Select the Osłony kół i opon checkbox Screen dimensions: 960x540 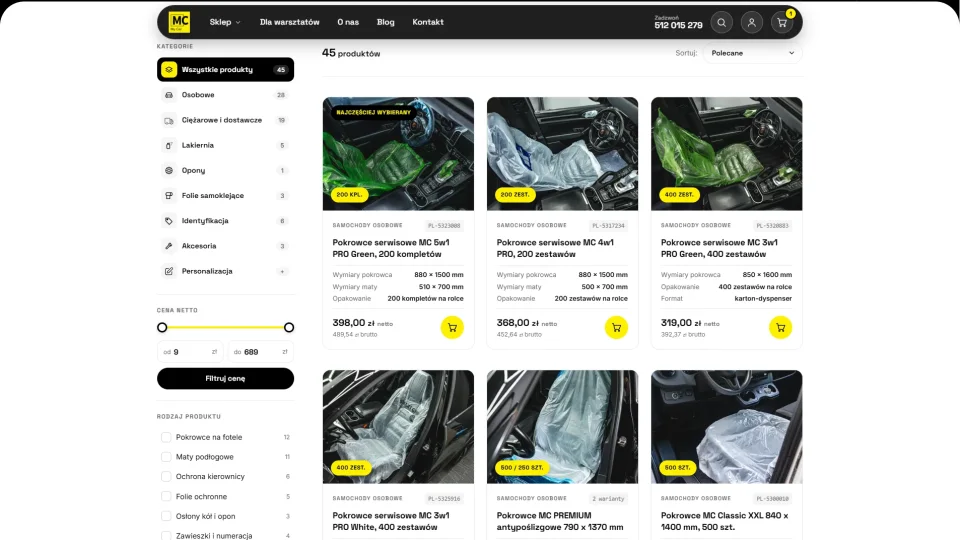[166, 516]
